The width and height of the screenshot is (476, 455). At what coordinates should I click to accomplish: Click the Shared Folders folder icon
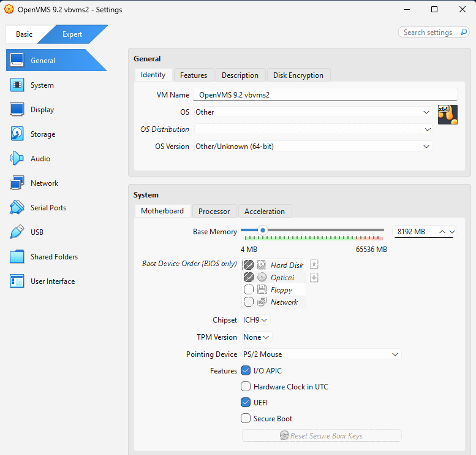click(17, 257)
